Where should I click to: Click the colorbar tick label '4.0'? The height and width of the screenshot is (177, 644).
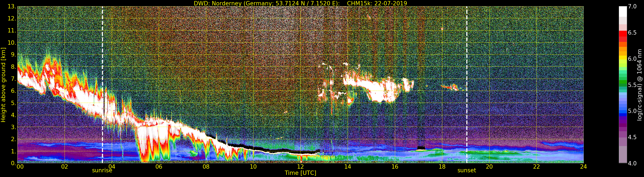pyautogui.click(x=632, y=163)
